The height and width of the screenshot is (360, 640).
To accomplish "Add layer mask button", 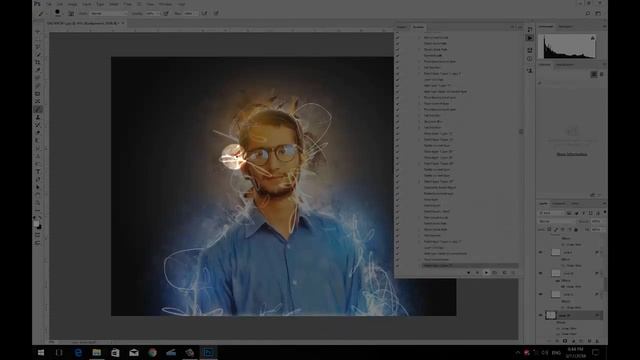I will click(565, 341).
